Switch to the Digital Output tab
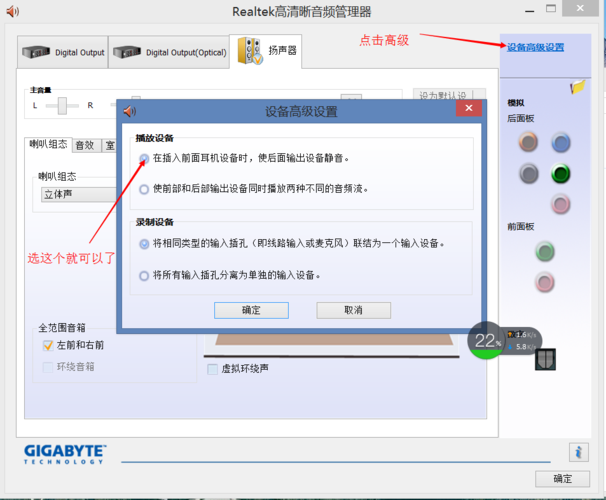606x500 pixels. (x=63, y=52)
